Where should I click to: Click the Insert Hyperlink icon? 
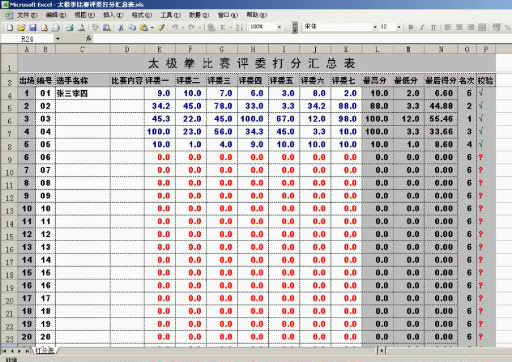point(211,28)
